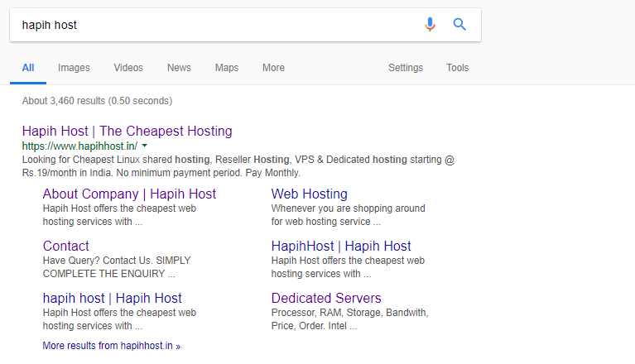Image resolution: width=635 pixels, height=364 pixels.
Task: Visit the Dedicated Servers sitelink
Action: click(x=326, y=298)
